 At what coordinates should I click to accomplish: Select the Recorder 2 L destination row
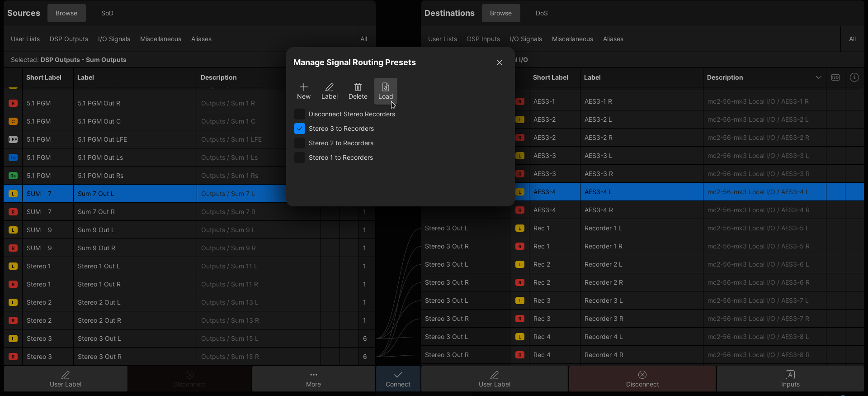coord(603,264)
